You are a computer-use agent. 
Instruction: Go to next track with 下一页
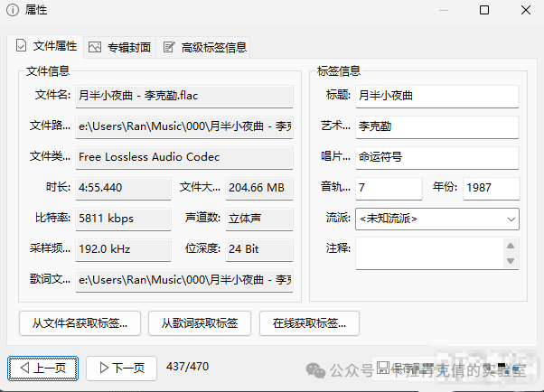point(122,368)
